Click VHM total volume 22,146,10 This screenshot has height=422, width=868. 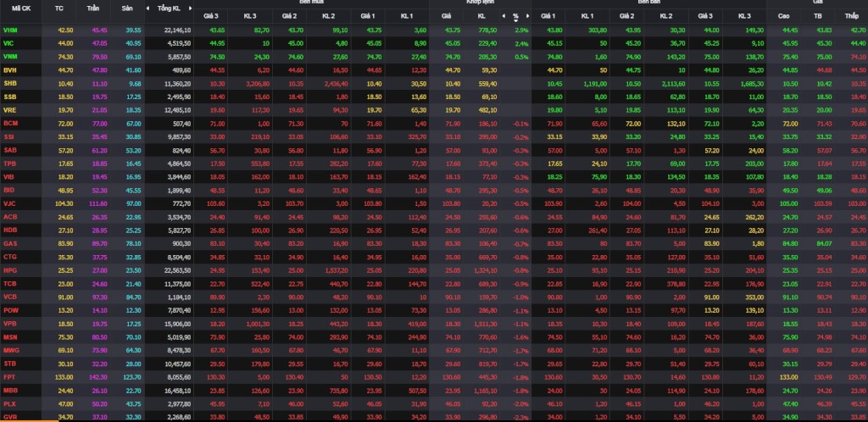click(x=178, y=31)
